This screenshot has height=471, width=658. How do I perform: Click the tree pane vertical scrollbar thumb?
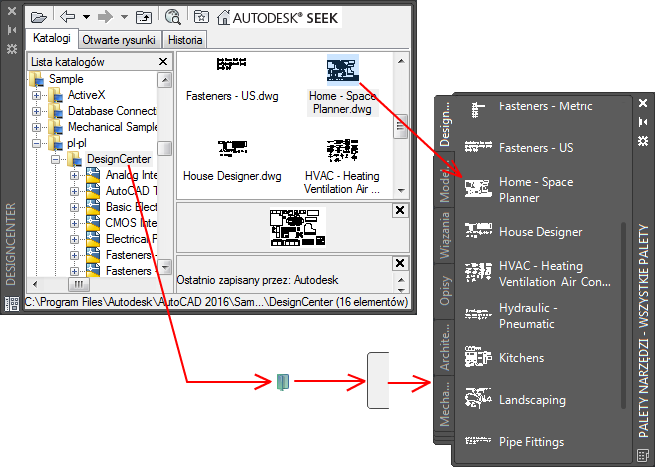pos(165,148)
